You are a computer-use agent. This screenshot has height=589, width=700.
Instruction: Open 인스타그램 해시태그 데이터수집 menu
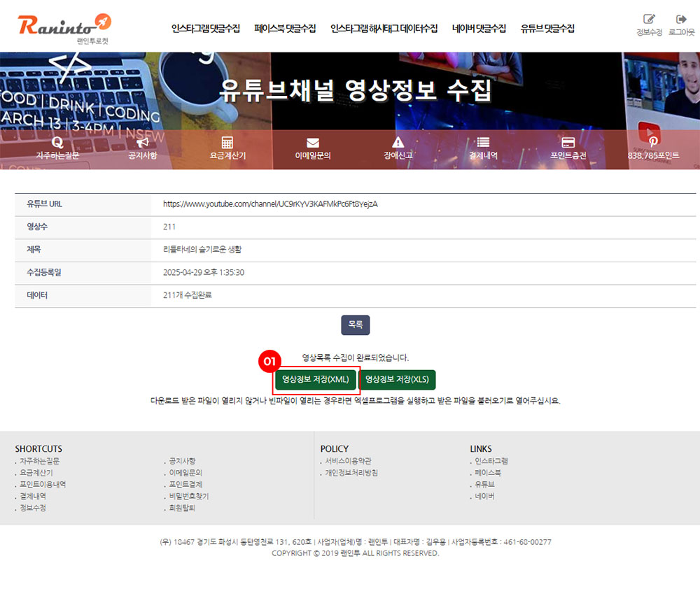pyautogui.click(x=384, y=29)
